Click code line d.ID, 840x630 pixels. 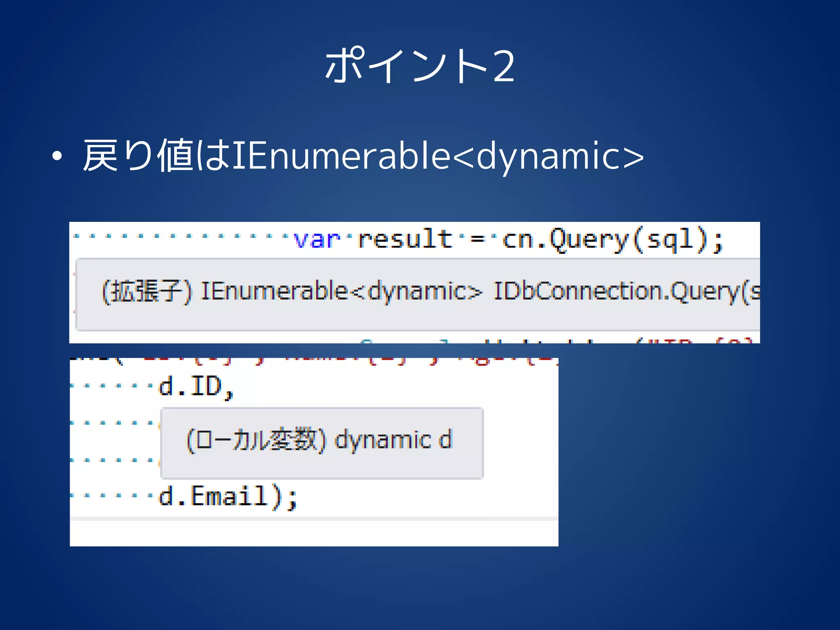click(196, 387)
